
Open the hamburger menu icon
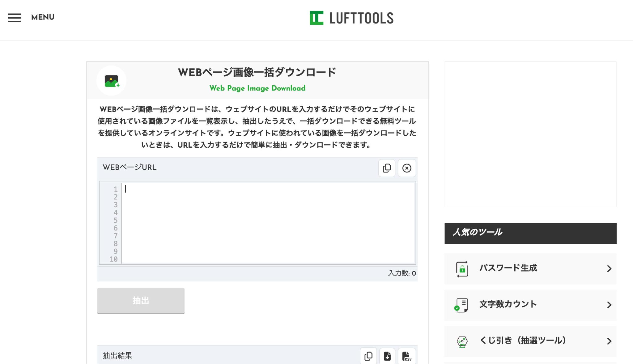tap(14, 18)
